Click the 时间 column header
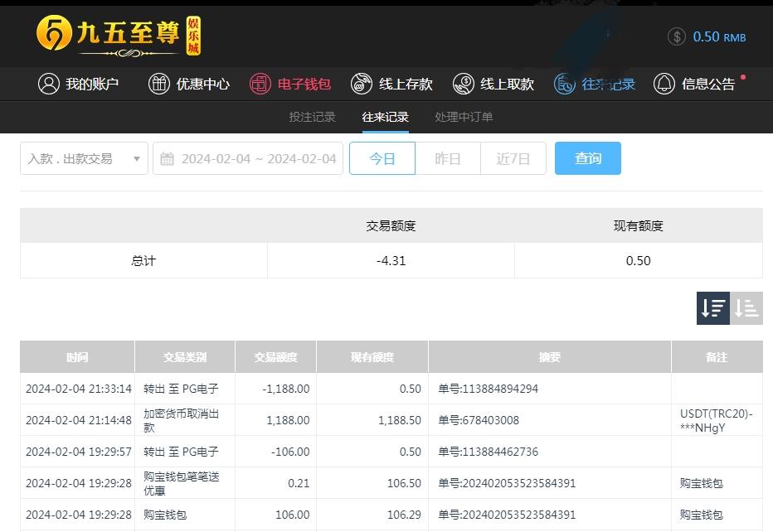The image size is (773, 532). tap(77, 357)
